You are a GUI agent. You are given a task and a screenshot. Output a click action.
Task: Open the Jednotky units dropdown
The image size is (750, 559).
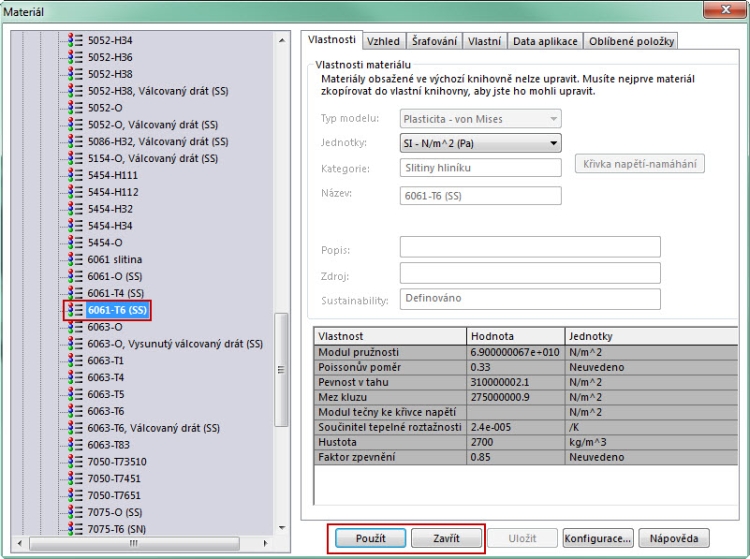(480, 143)
